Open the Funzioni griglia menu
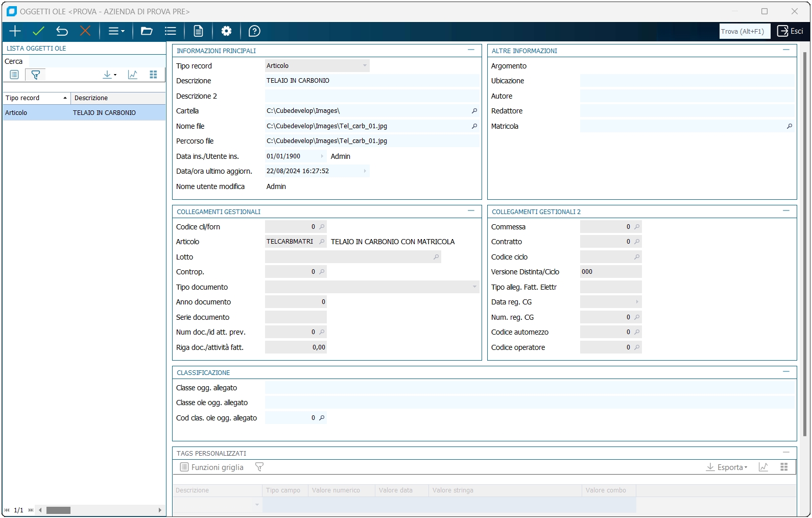The width and height of the screenshot is (812, 518). [212, 467]
